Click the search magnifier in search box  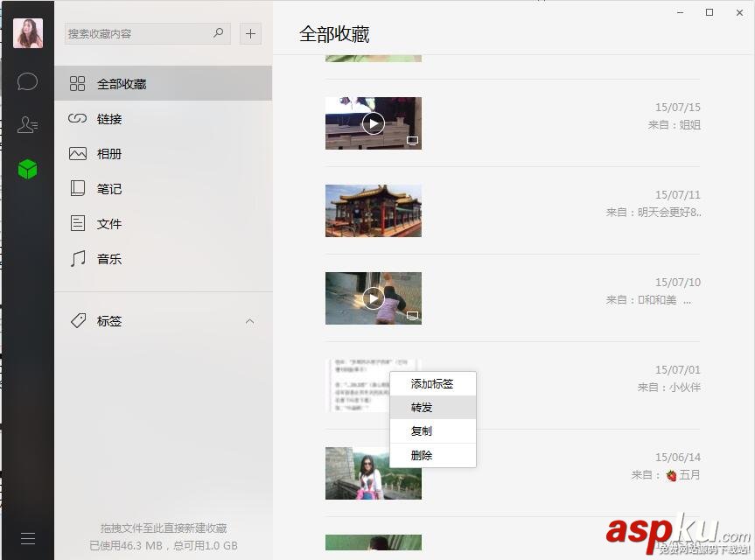pos(218,33)
